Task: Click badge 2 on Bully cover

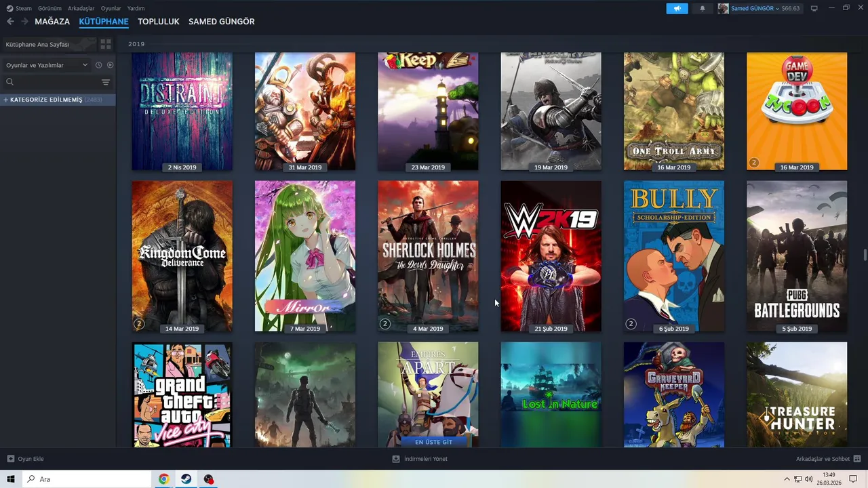Action: pos(631,324)
